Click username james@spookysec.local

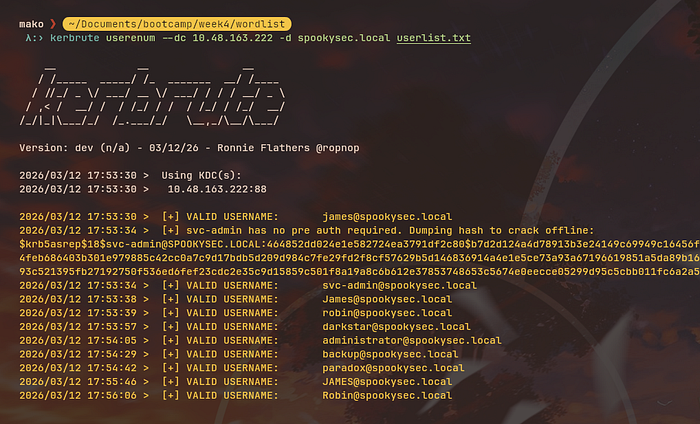click(x=387, y=217)
